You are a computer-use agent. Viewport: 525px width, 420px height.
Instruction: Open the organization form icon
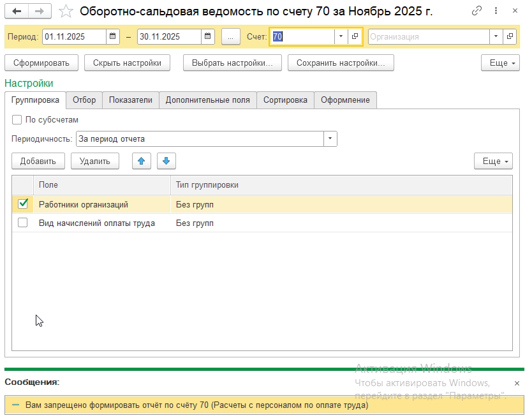click(510, 36)
